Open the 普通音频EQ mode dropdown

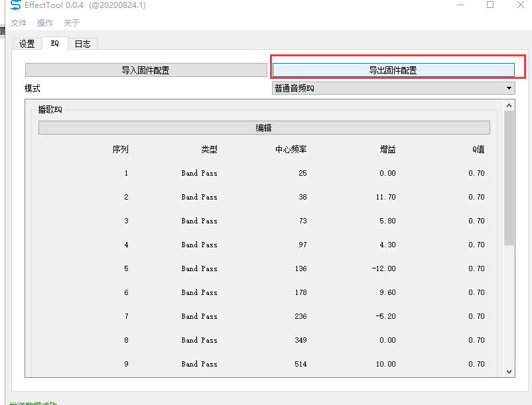coord(393,88)
